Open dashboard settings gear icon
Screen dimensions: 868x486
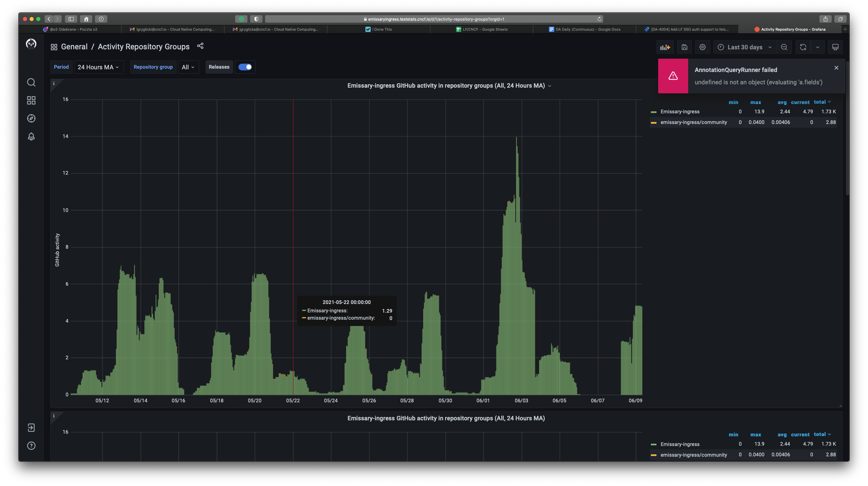click(x=702, y=47)
